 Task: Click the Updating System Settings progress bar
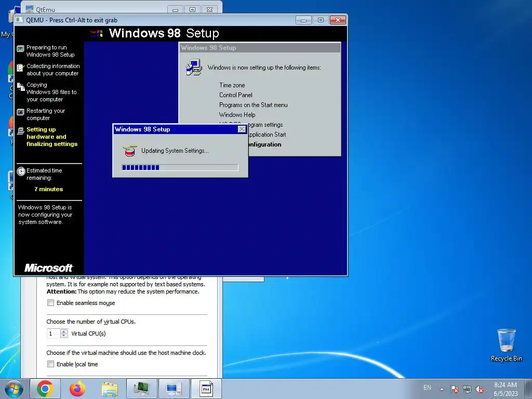coord(180,167)
